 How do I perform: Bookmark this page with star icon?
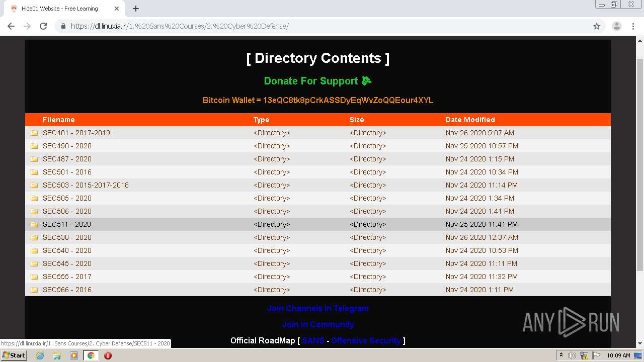coord(597,26)
